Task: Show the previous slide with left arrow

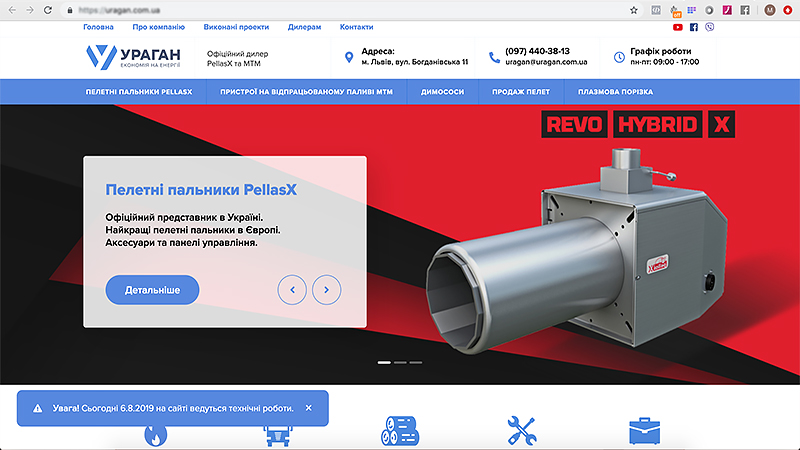Action: coord(292,290)
